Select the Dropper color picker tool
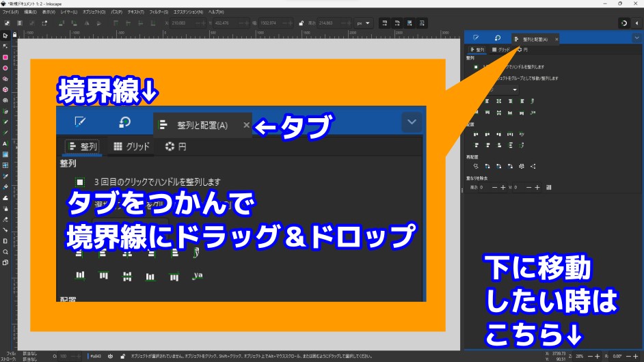 pyautogui.click(x=5, y=176)
